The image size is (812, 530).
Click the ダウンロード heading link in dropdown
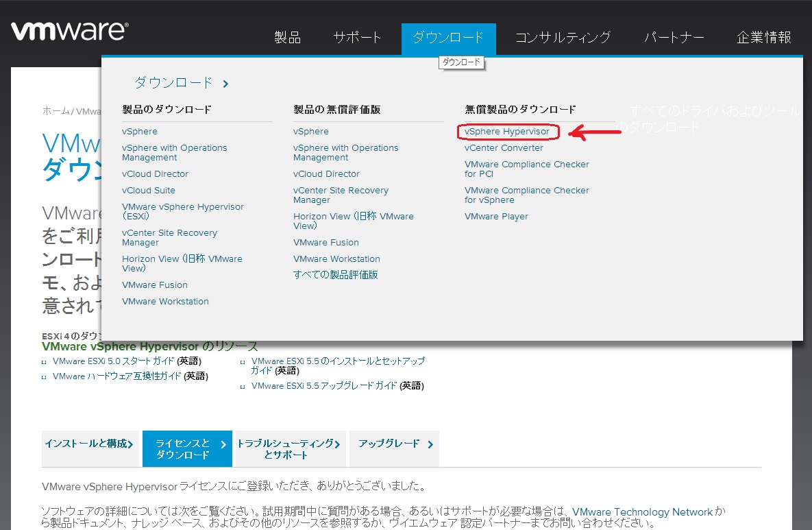click(x=173, y=82)
